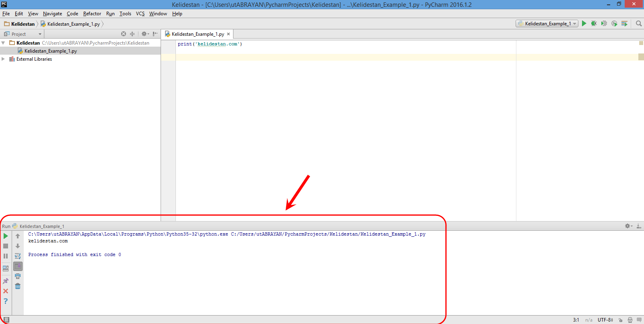Open the View menu
This screenshot has height=324, width=644.
pos(33,14)
